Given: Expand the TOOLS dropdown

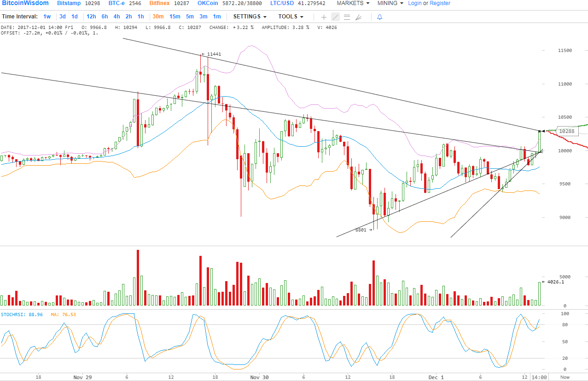Looking at the screenshot, I should 291,17.
